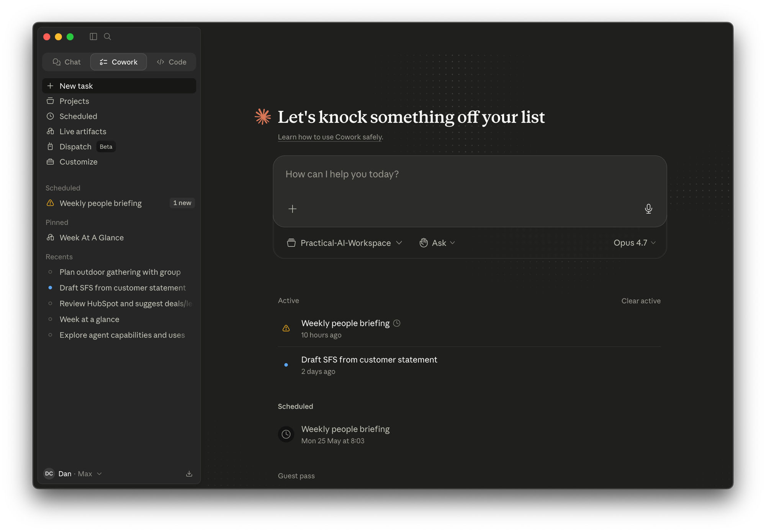Click the Practical-AI-Workspace folder icon

[291, 243]
